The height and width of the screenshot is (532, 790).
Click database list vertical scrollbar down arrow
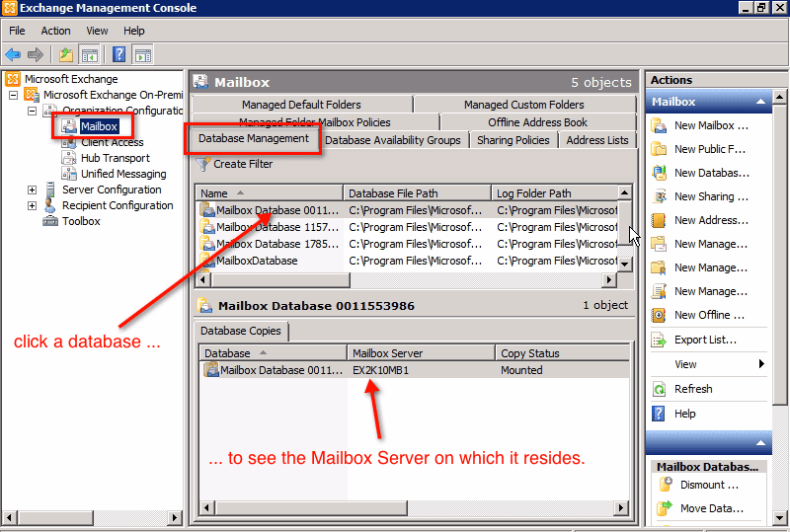625,264
